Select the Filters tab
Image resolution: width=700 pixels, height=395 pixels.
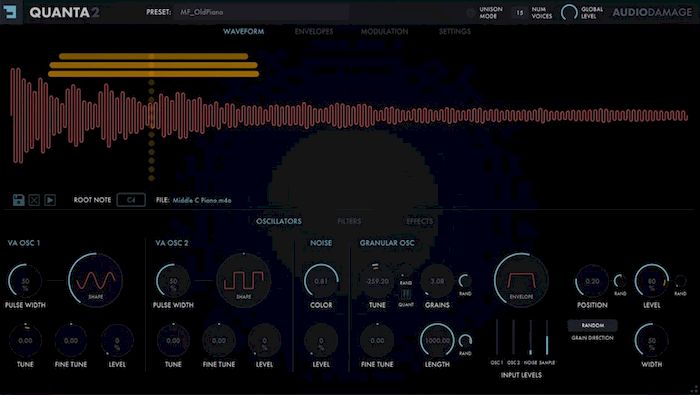pos(349,221)
